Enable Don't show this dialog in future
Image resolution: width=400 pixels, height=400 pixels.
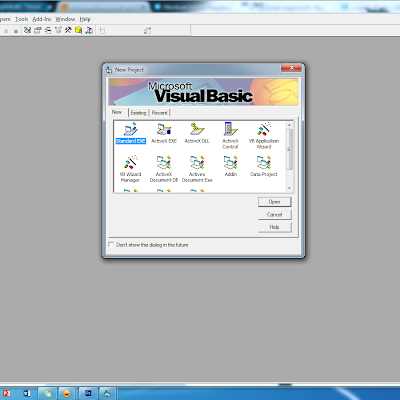point(111,245)
